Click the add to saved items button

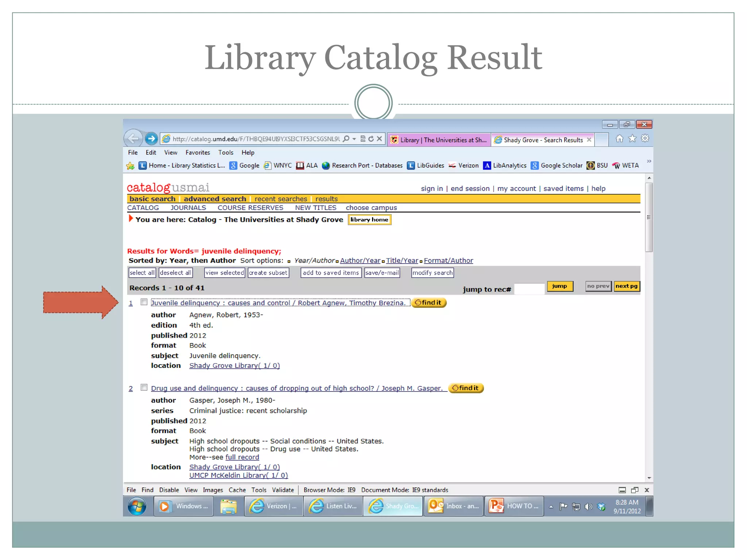tap(331, 273)
